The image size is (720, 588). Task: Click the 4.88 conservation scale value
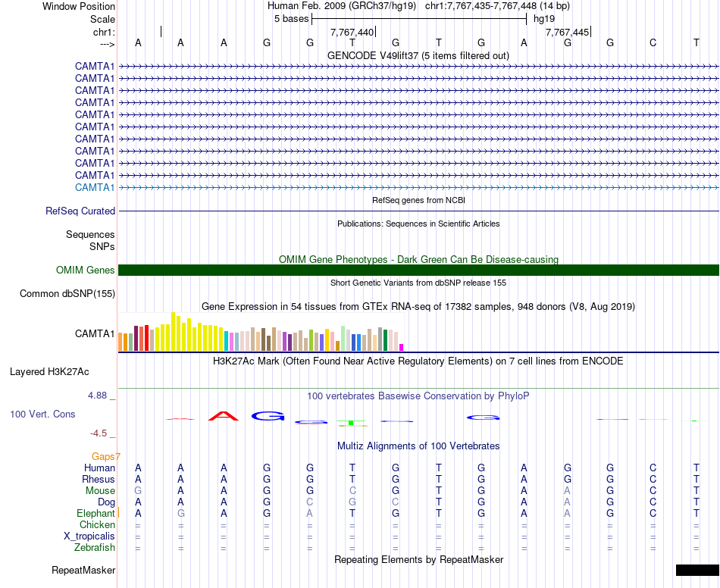[97, 396]
